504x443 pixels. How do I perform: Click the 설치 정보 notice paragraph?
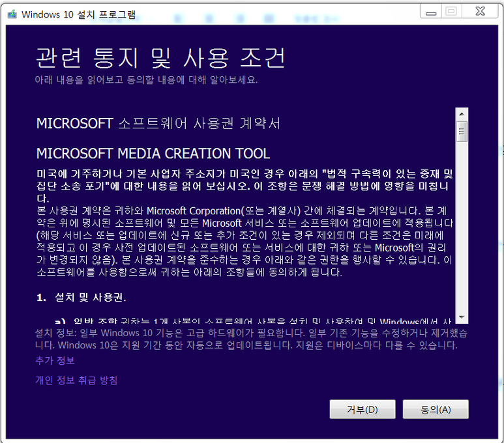[251, 339]
